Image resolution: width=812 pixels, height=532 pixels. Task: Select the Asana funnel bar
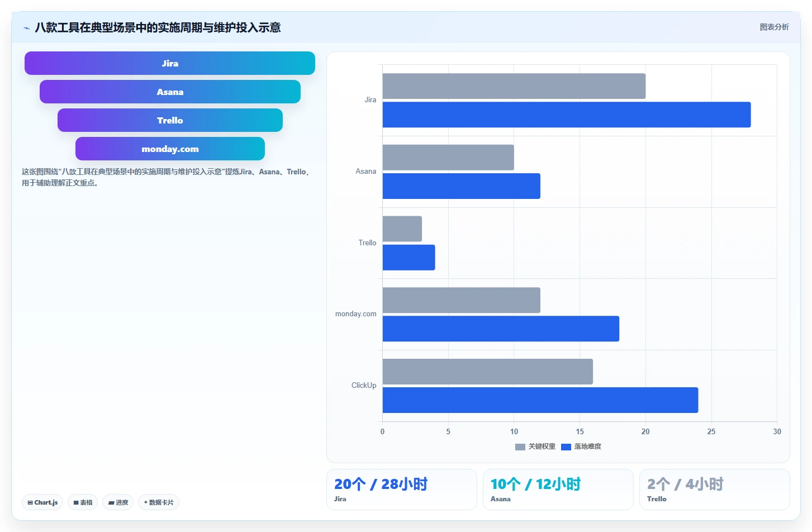click(170, 92)
